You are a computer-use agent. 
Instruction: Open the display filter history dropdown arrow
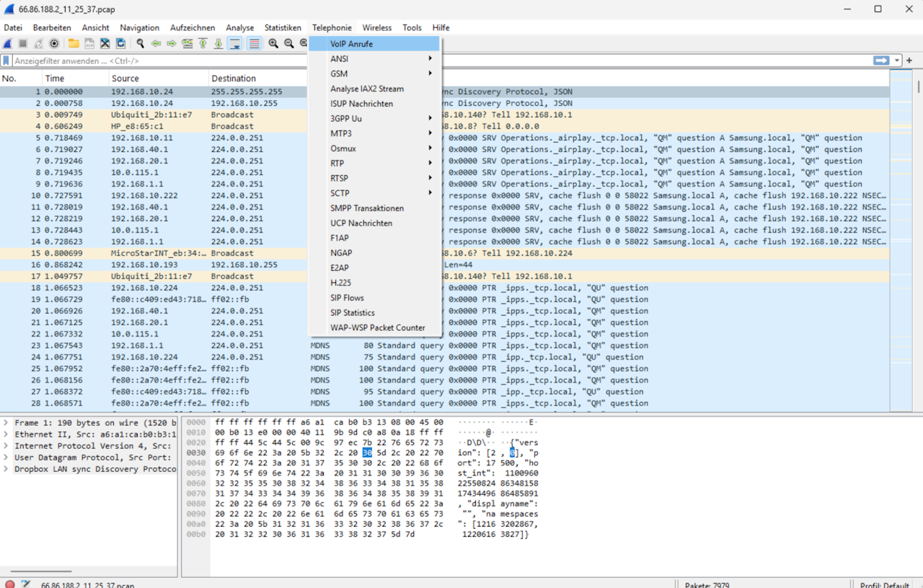pyautogui.click(x=897, y=61)
